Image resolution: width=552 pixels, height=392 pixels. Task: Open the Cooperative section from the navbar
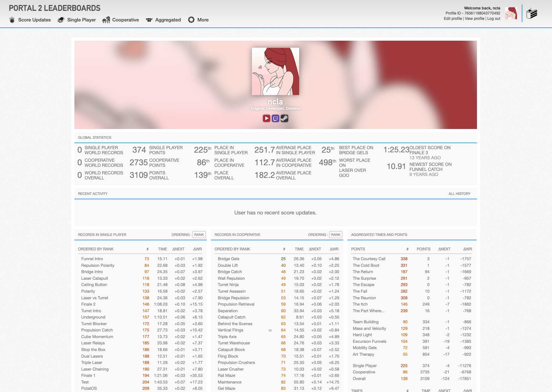[x=125, y=20]
